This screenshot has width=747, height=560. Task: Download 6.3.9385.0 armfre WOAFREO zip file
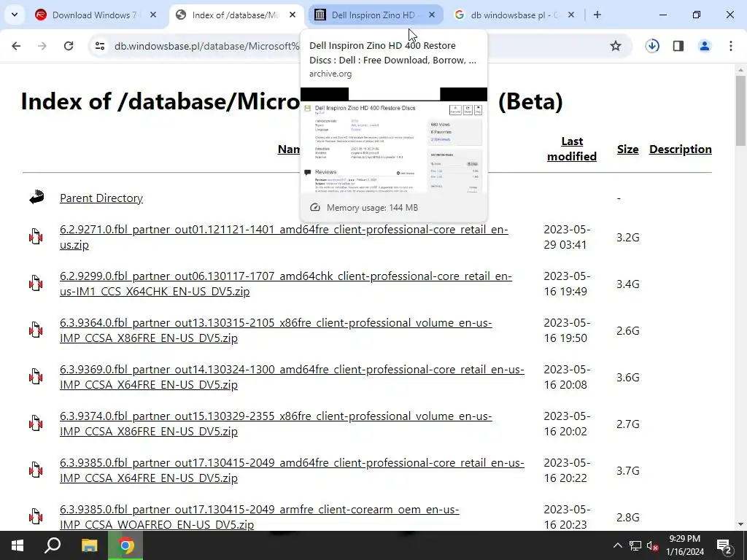[260, 517]
